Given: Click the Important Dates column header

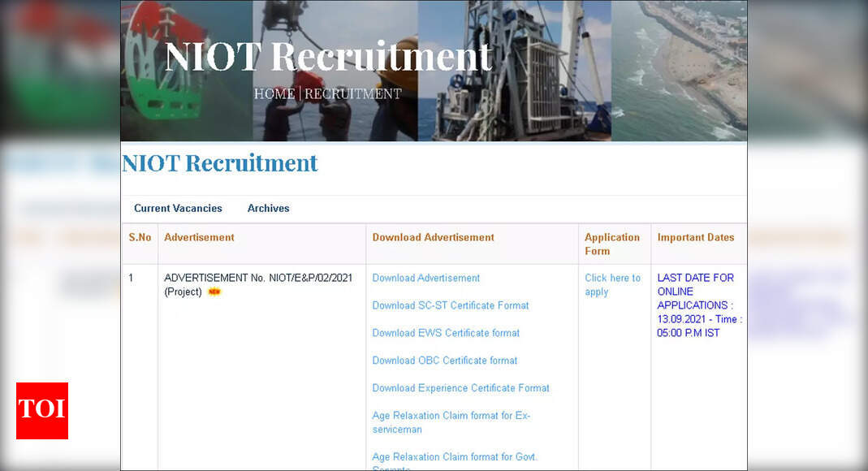Looking at the screenshot, I should click(x=697, y=237).
